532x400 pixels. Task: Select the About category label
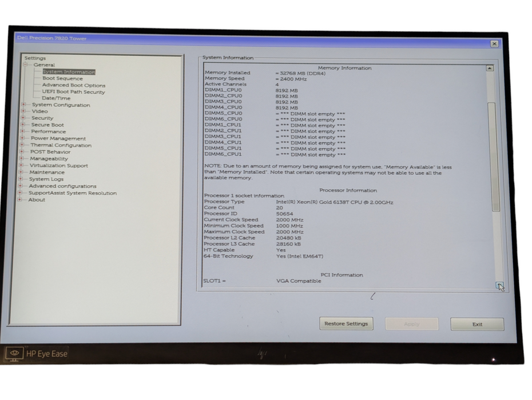(37, 199)
